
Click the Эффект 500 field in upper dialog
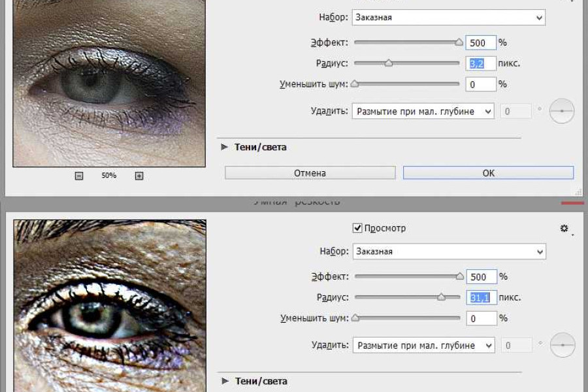point(480,42)
